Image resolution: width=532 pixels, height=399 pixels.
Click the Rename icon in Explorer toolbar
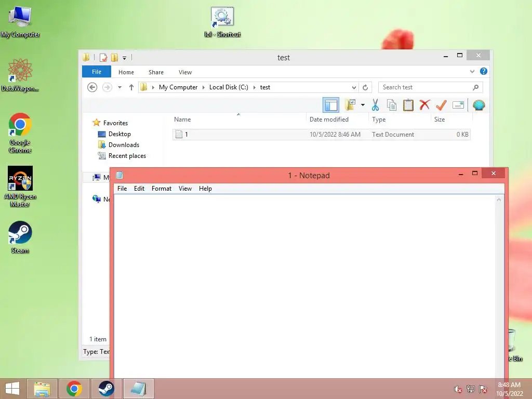click(x=458, y=105)
